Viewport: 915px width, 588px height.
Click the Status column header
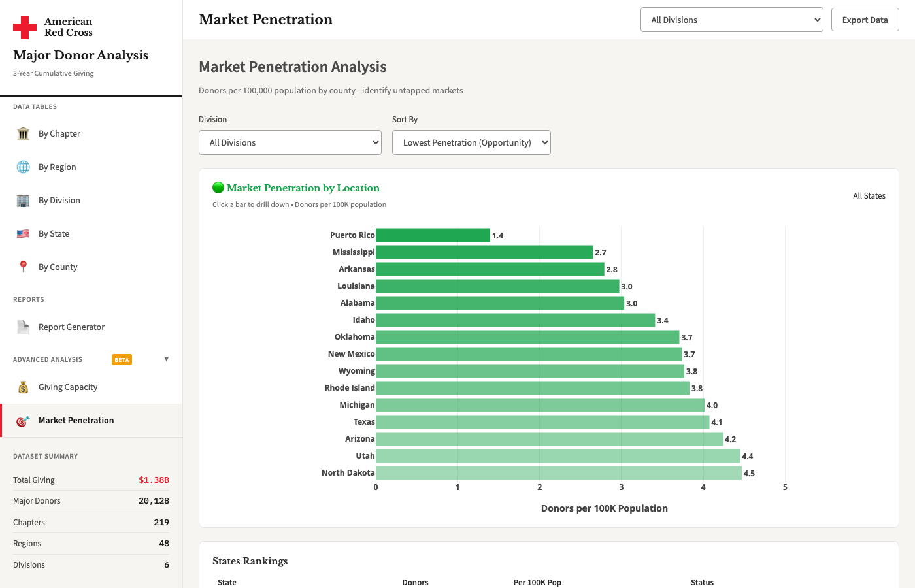(703, 582)
